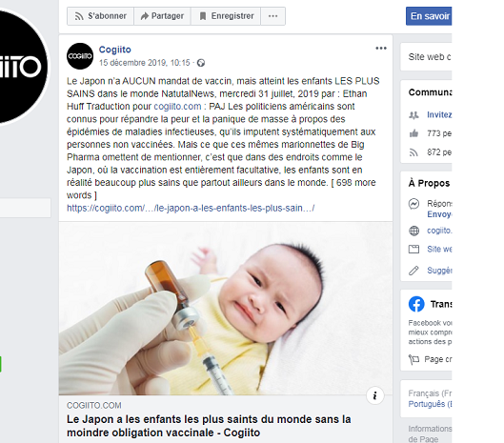The width and height of the screenshot is (504, 443).
Task: Click the En savoir plus button
Action: (x=429, y=16)
